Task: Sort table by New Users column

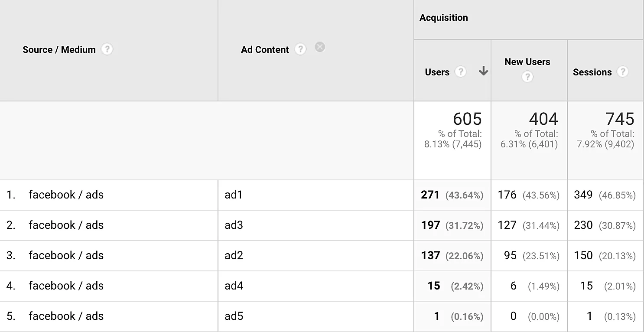Action: click(527, 62)
